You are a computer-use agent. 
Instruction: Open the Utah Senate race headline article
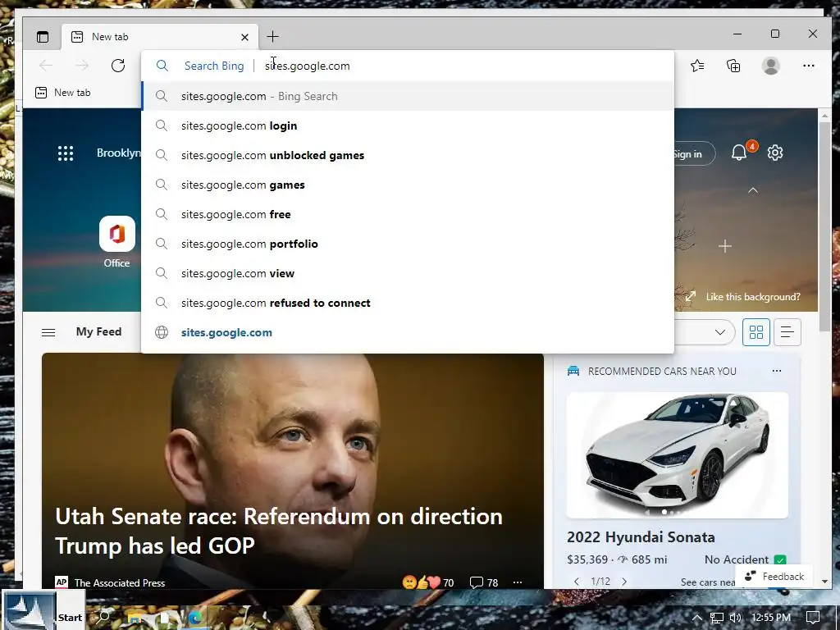[279, 531]
